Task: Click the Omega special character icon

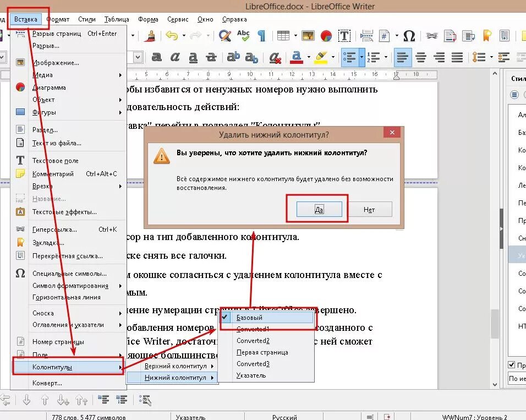Action: click(409, 36)
